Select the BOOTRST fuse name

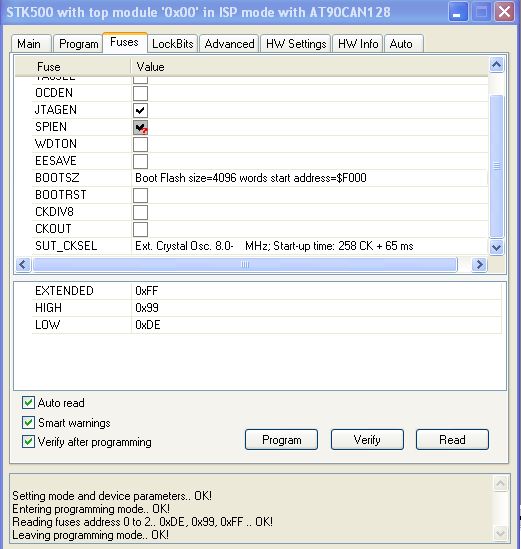pyautogui.click(x=61, y=195)
